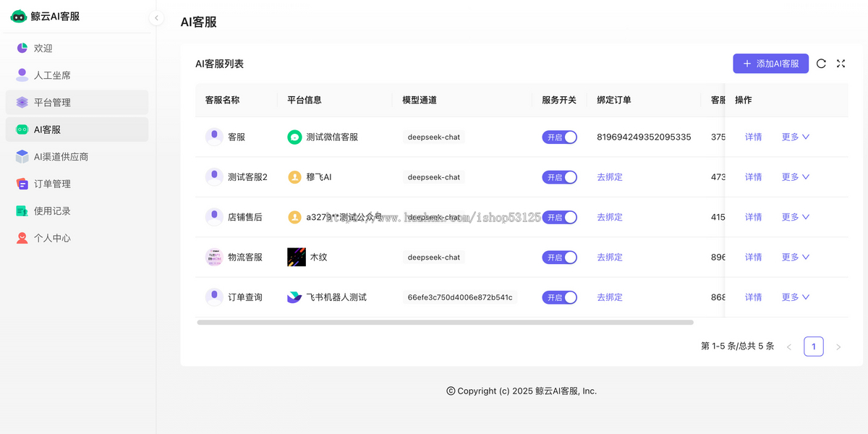Click the green WeChat icon beside 测试微信客服
The width and height of the screenshot is (868, 434).
[294, 137]
